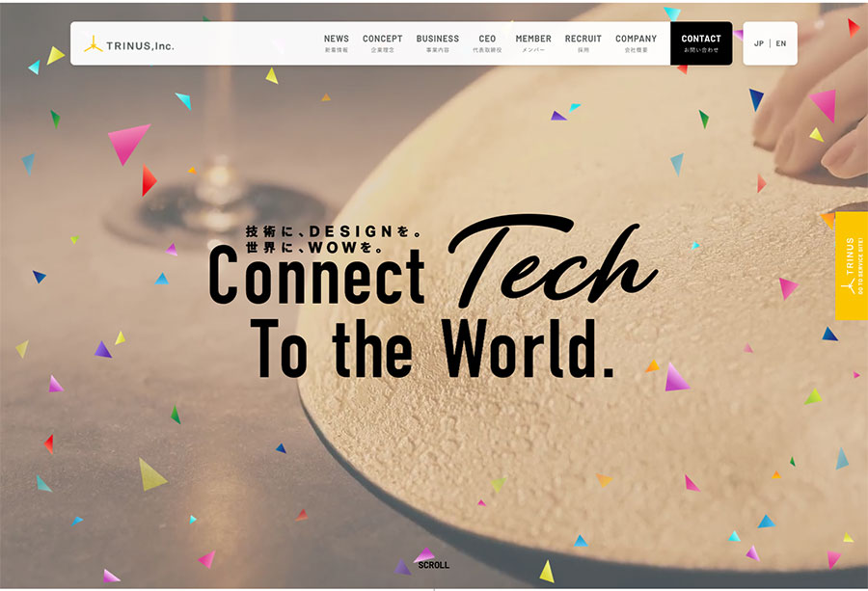Click the Japanese tagline 技術に、DESIGNを。
Screen dimensions: 868x591
[x=334, y=231]
